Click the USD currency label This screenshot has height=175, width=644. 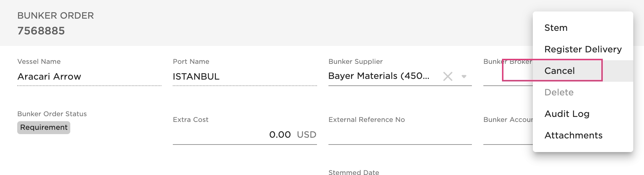[x=307, y=135]
